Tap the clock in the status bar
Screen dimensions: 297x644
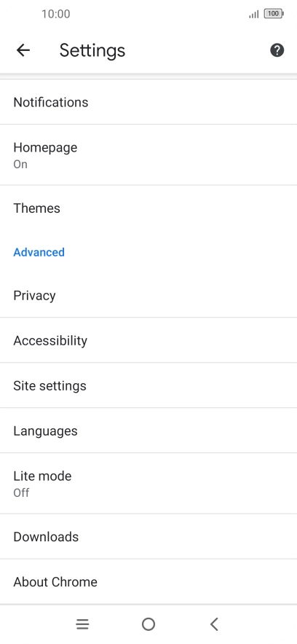pyautogui.click(x=56, y=14)
